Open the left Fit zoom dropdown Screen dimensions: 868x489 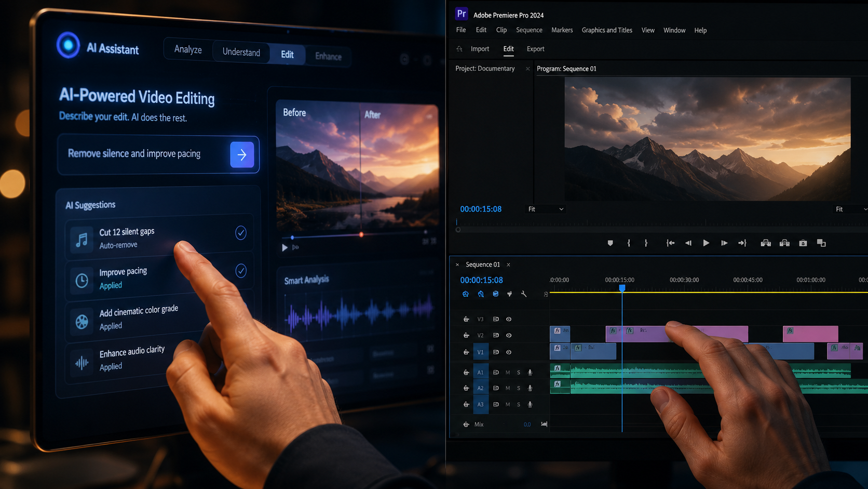pyautogui.click(x=546, y=209)
